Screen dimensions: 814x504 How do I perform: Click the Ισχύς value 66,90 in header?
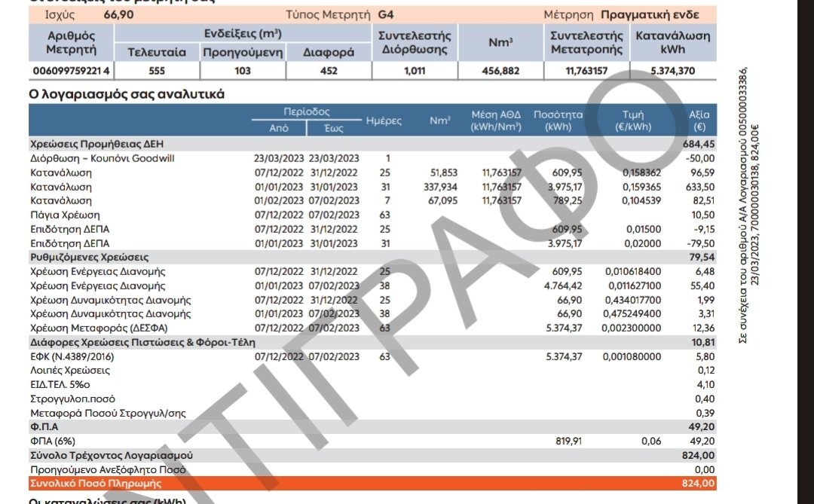point(118,14)
